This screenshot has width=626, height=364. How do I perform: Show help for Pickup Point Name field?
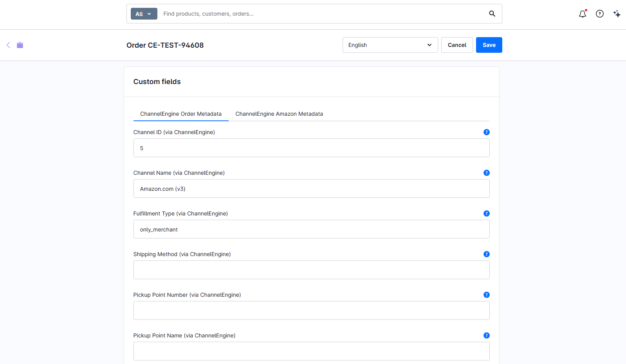(487, 335)
